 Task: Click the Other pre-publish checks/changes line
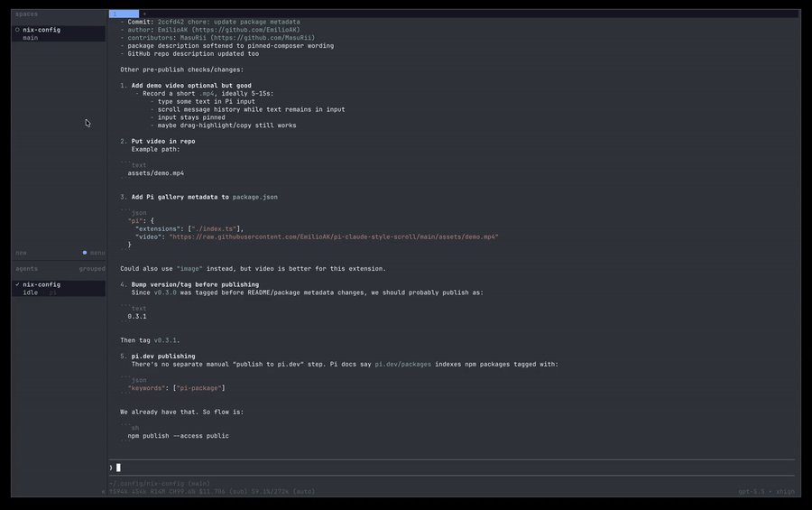(181, 70)
